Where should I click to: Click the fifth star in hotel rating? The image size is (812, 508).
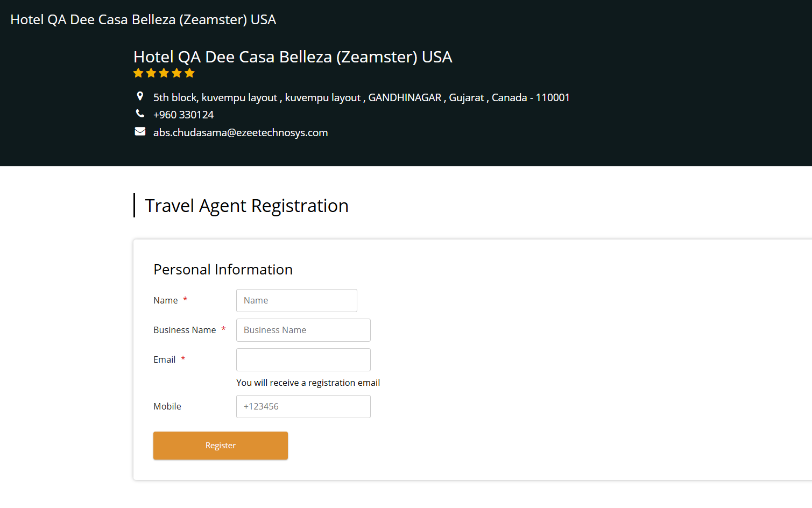(x=189, y=73)
